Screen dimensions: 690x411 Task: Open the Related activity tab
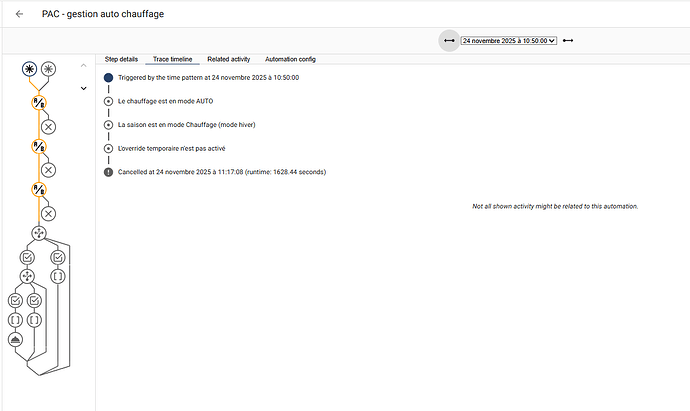click(x=229, y=59)
